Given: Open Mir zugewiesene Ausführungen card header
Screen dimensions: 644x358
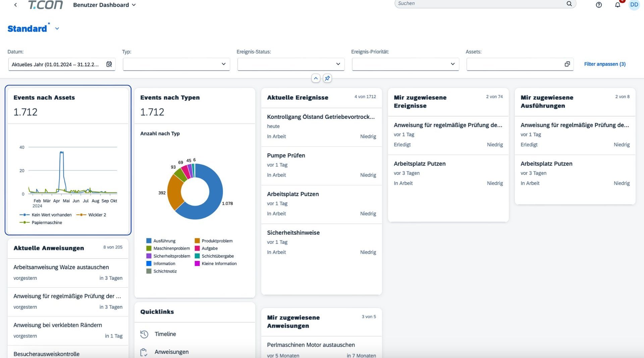Looking at the screenshot, I should pos(575,102).
